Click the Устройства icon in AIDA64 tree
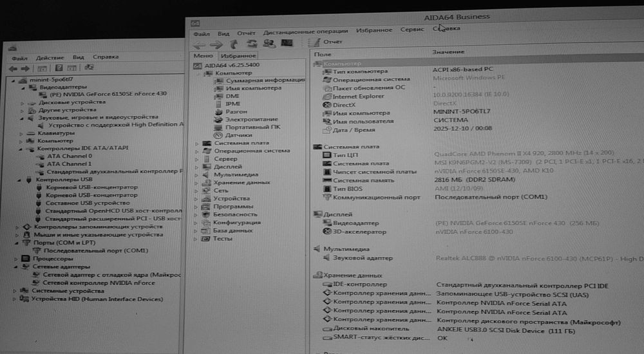 pos(206,198)
